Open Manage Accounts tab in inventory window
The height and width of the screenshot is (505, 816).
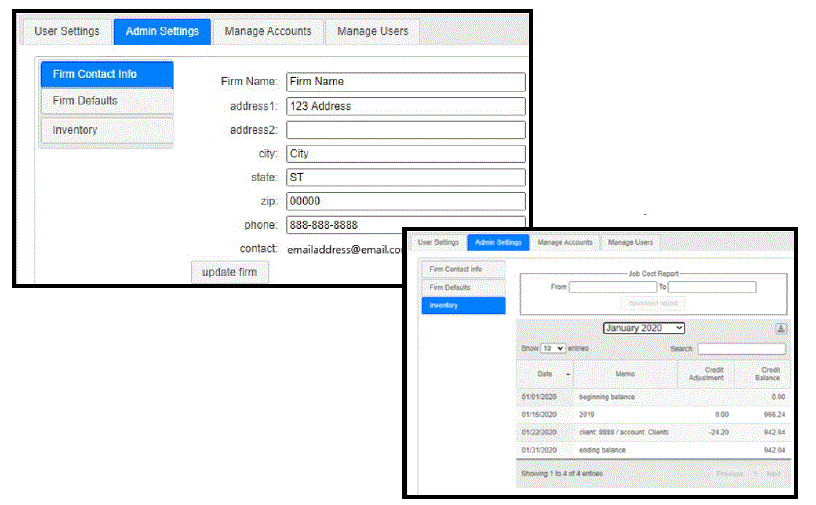pyautogui.click(x=565, y=243)
